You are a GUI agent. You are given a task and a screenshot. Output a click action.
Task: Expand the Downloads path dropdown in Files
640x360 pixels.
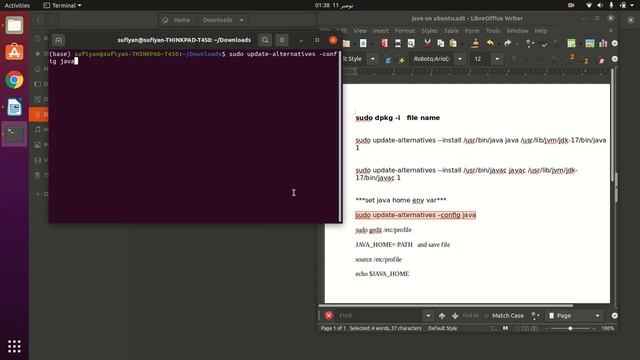242,20
